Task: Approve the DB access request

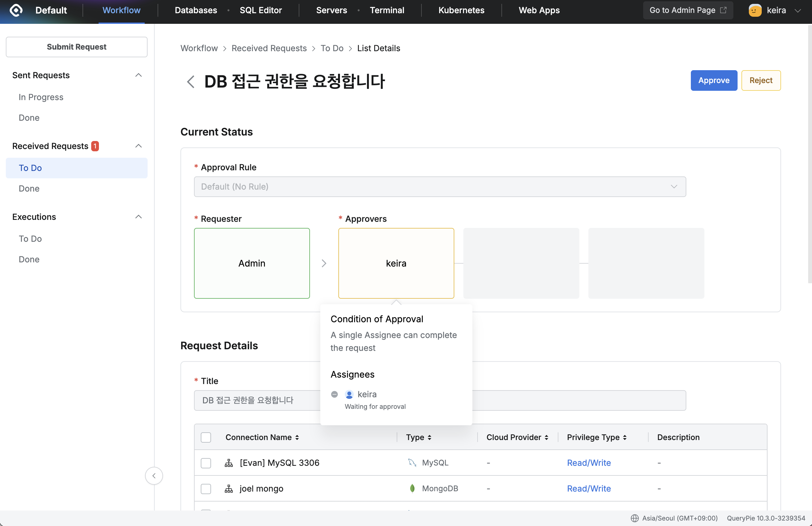Action: pos(714,80)
